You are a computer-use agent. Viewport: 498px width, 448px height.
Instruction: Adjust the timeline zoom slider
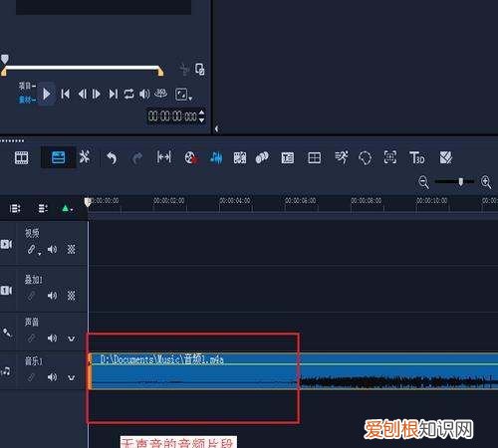461,181
